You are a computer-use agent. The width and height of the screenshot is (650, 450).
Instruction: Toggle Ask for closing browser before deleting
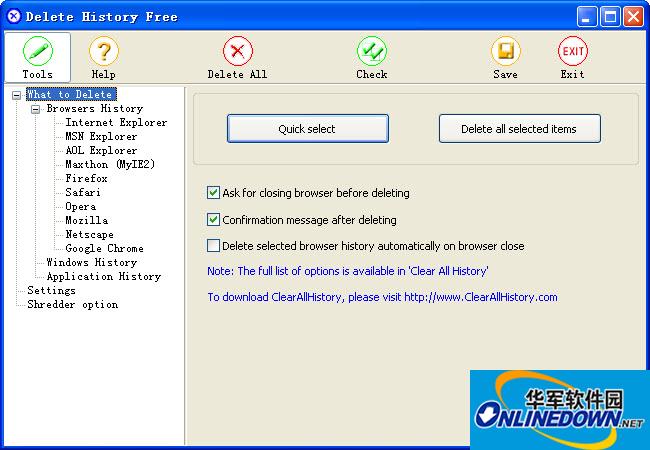(x=213, y=193)
